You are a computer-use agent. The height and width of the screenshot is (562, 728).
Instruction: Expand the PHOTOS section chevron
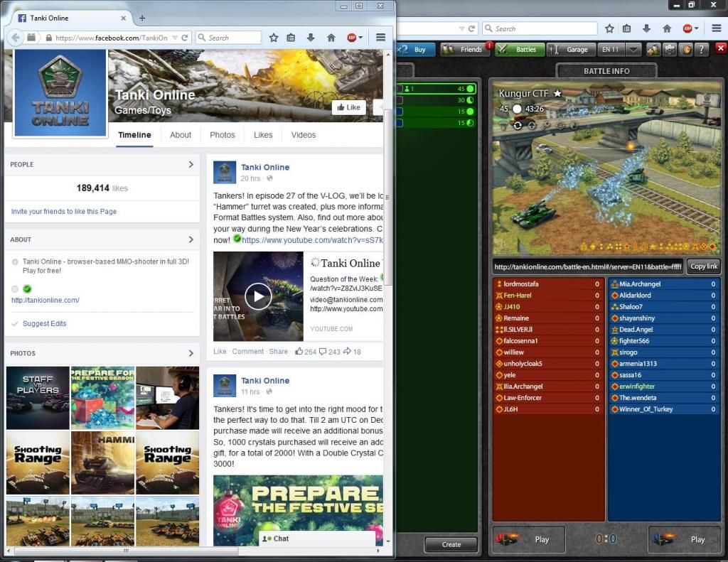[191, 353]
